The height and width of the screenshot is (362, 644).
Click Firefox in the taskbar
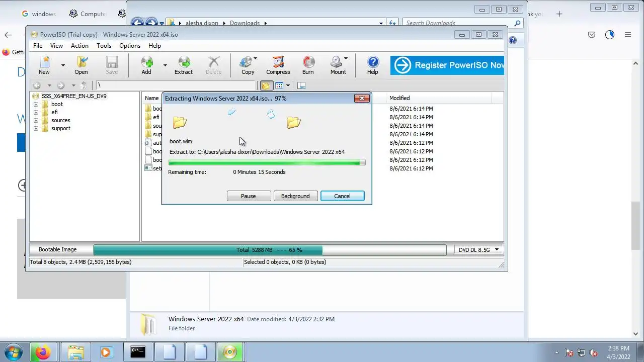click(43, 352)
